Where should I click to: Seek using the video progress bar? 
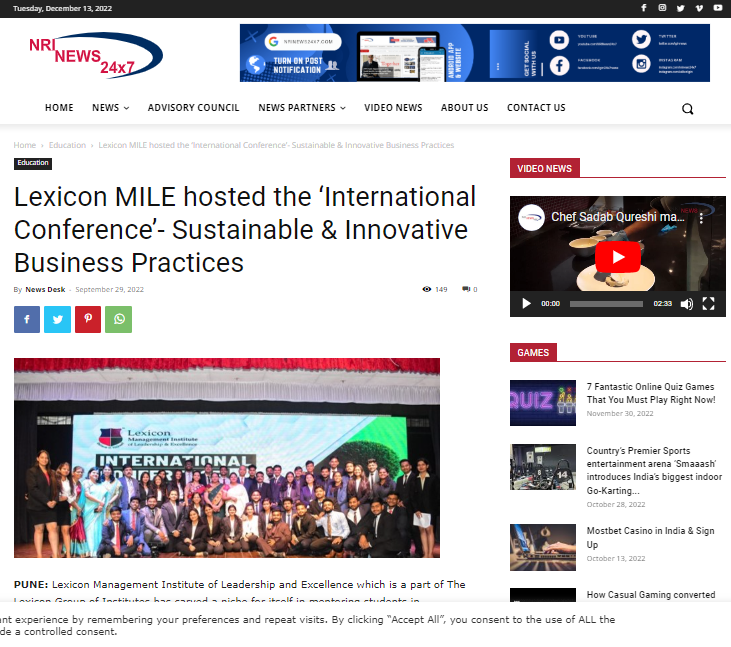tap(606, 303)
